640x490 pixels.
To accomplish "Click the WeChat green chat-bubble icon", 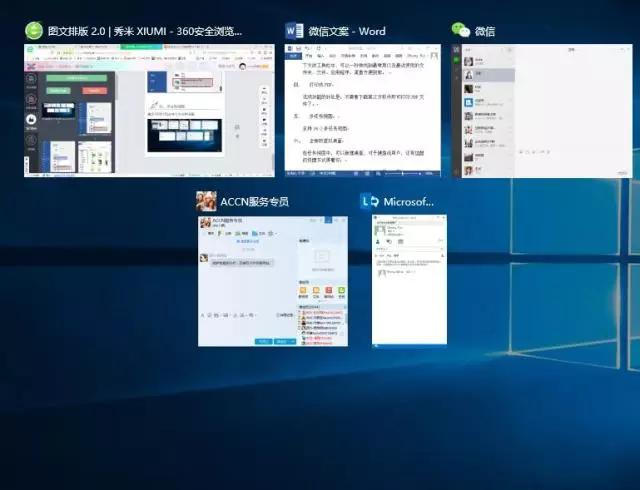I will pos(461,31).
